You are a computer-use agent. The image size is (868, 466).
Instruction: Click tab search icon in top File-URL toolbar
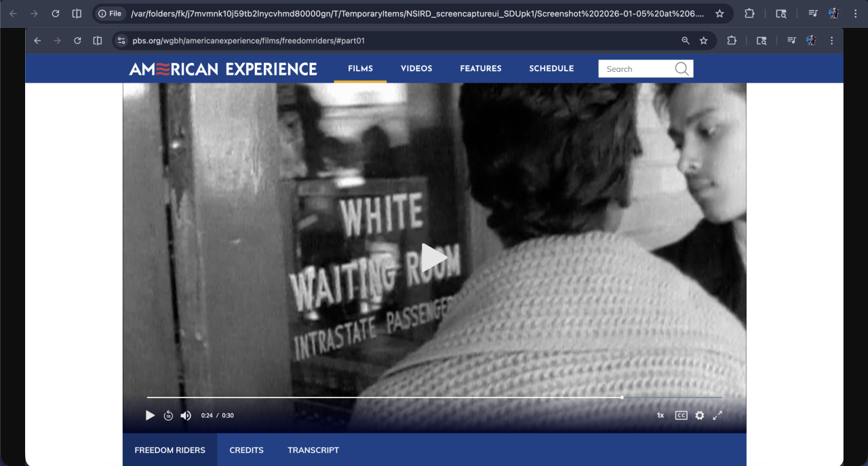click(x=781, y=14)
